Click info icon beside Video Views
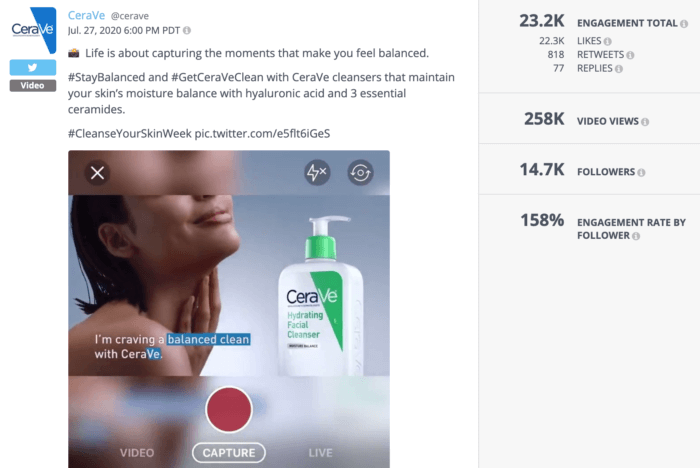700x468 pixels. tap(645, 122)
